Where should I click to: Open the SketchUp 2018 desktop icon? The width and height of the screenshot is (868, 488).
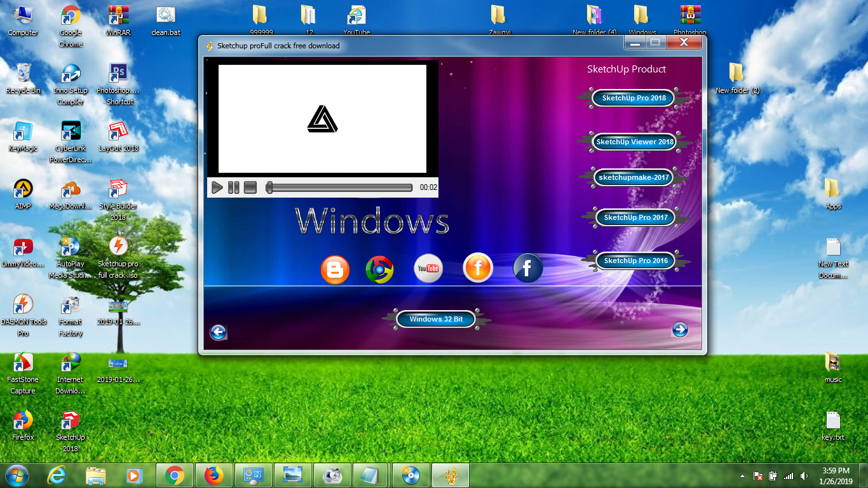click(x=71, y=431)
